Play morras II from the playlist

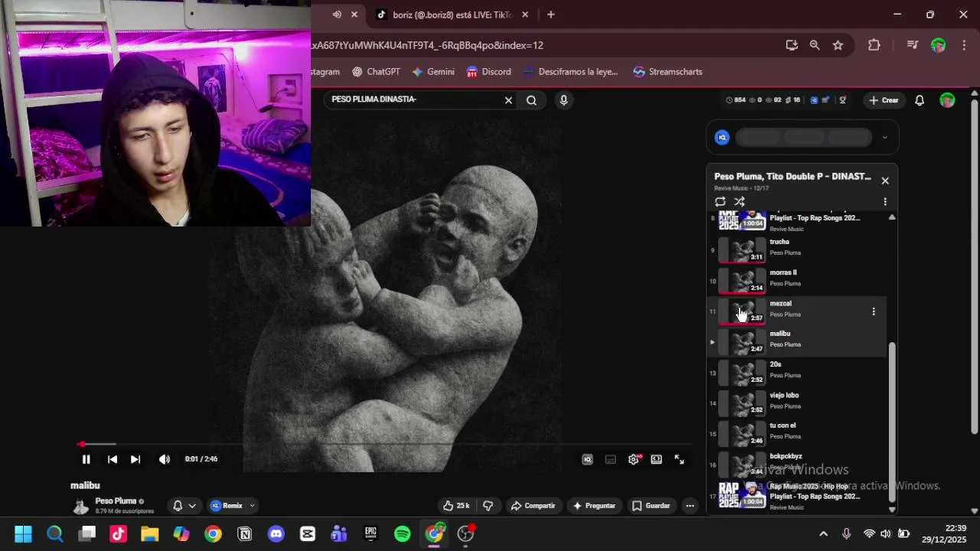796,279
